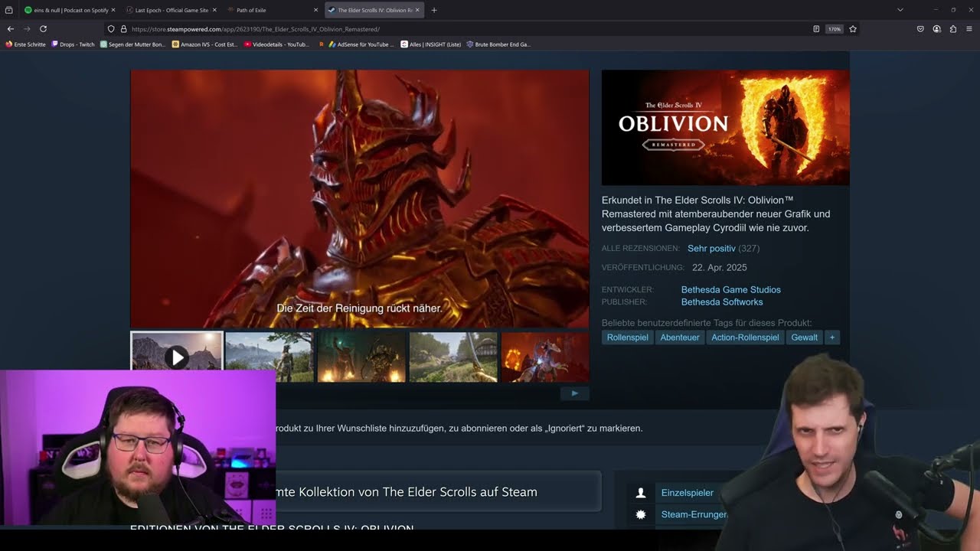Open Erste Schritte bookmark
This screenshot has width=980, height=551.
pyautogui.click(x=25, y=44)
